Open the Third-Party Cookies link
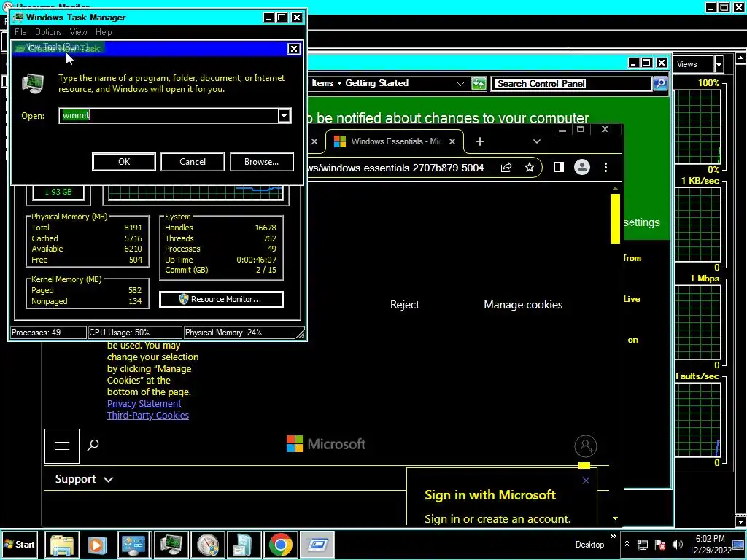Screen dimensions: 747x560 pyautogui.click(x=147, y=415)
